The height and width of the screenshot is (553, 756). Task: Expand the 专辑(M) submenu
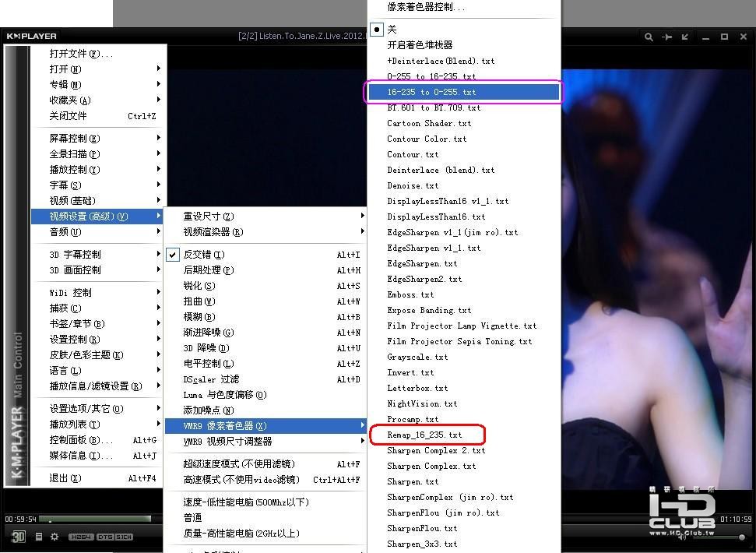[x=99, y=84]
